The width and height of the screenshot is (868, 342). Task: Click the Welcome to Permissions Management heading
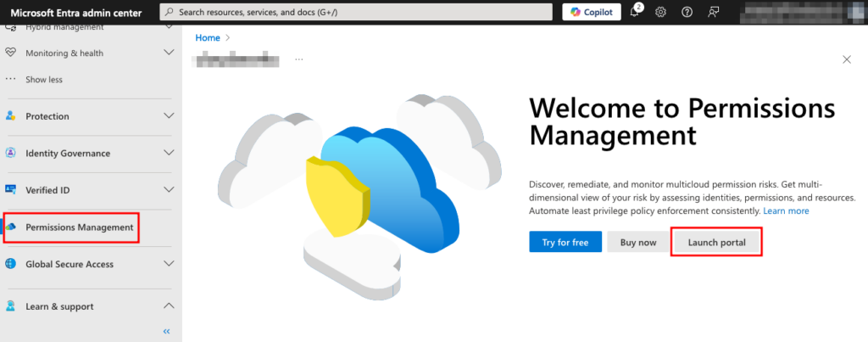click(682, 121)
